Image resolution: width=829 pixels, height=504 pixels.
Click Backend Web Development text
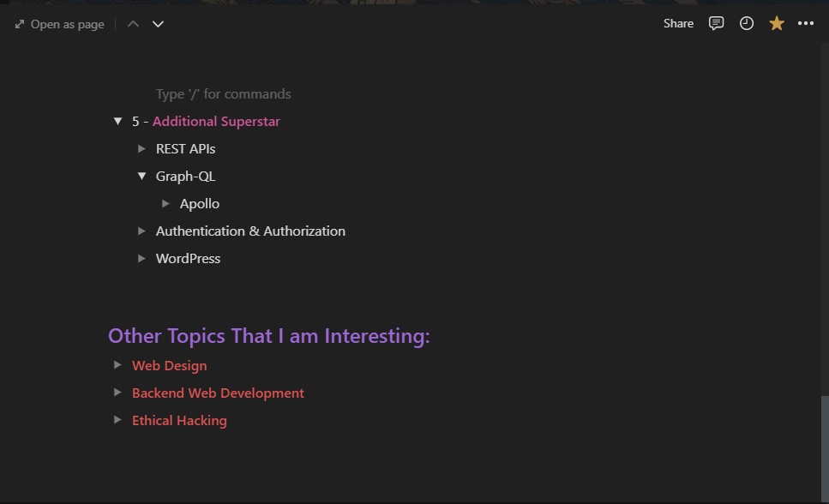click(218, 393)
